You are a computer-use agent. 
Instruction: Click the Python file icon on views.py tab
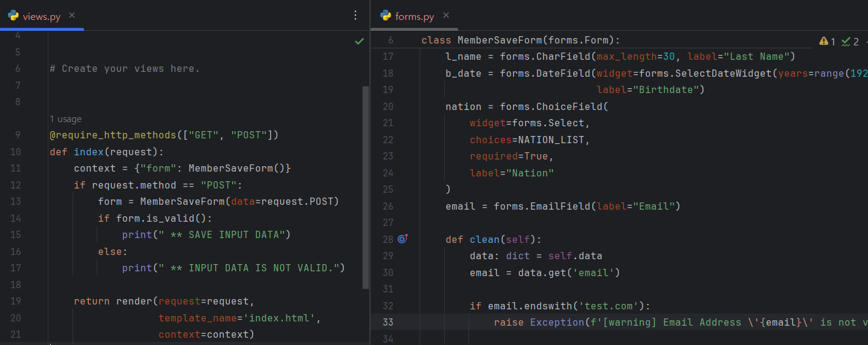(x=13, y=16)
